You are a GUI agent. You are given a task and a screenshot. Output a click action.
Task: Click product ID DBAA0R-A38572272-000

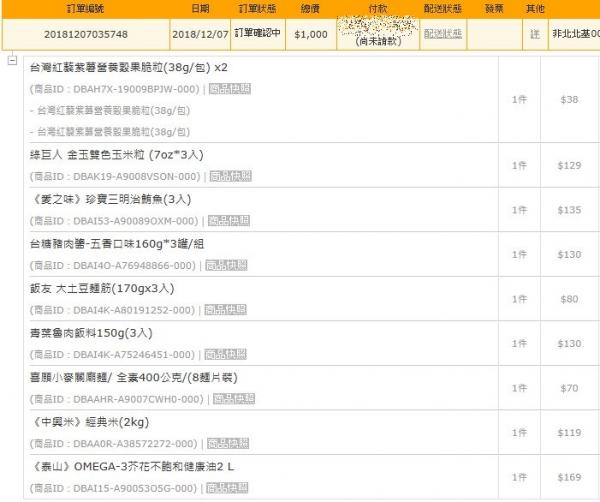click(x=135, y=444)
